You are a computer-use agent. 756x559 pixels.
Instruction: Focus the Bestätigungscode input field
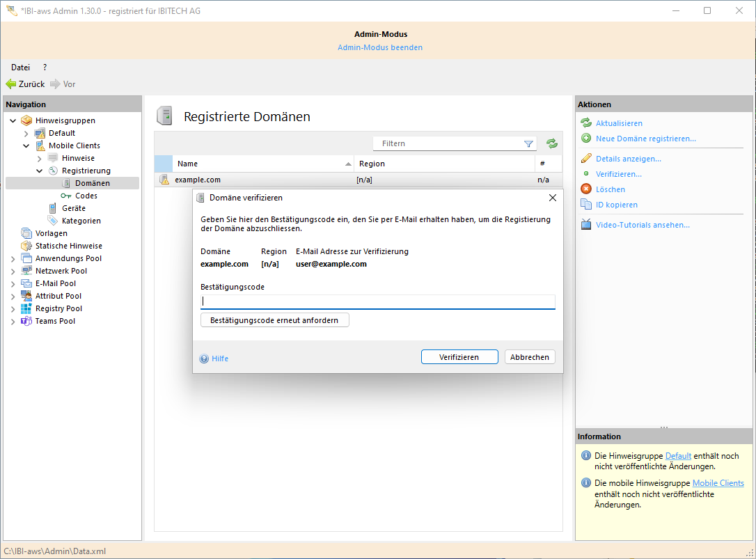tap(377, 301)
